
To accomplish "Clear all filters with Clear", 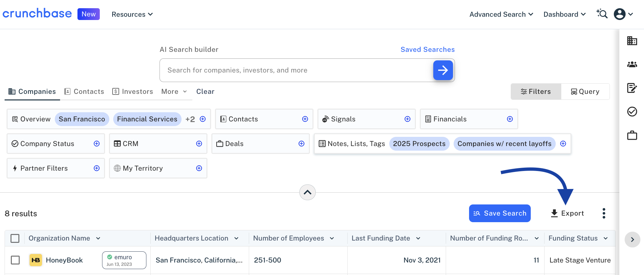I will click(205, 92).
